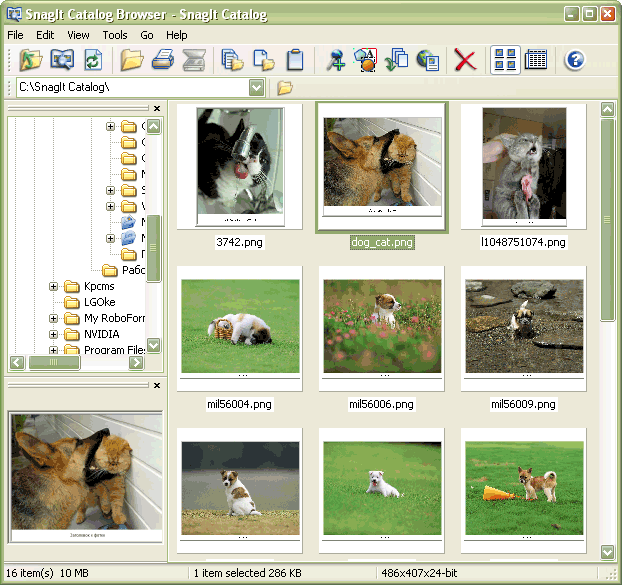Click the dog_cat.png file name label
The image size is (622, 585).
point(382,242)
